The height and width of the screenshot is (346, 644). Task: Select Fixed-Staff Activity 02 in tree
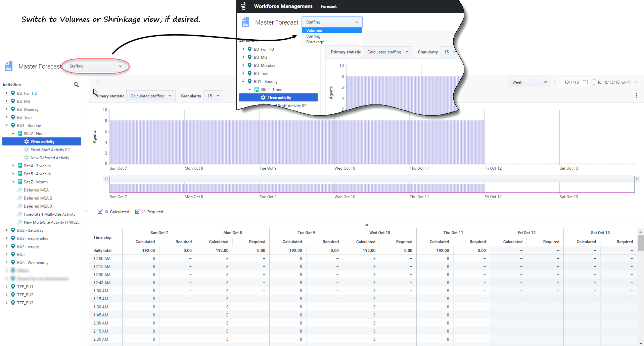pyautogui.click(x=50, y=150)
